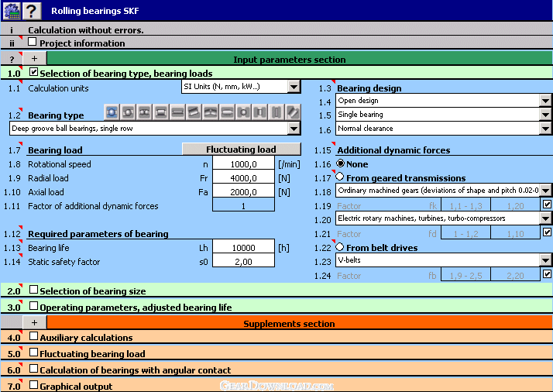This screenshot has width=553, height=392.
Task: Click the Bearing load heading
Action: [55, 150]
